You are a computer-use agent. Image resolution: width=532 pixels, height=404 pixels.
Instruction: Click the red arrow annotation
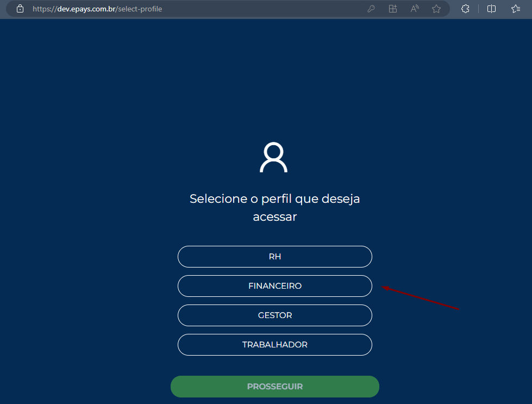421,298
